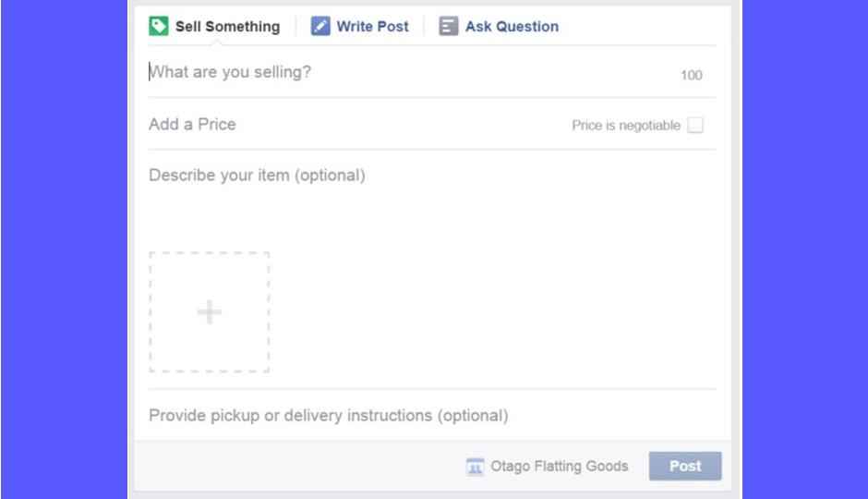Click the Add a Price field
The image size is (868, 499).
355,124
